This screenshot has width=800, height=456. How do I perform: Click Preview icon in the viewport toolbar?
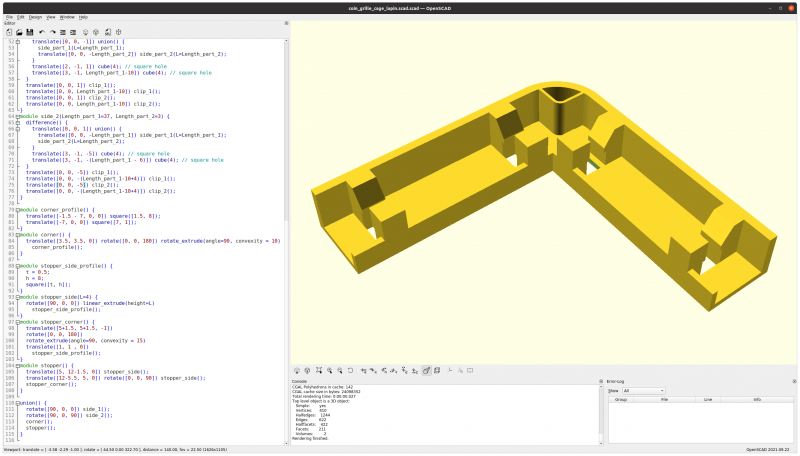(x=296, y=371)
